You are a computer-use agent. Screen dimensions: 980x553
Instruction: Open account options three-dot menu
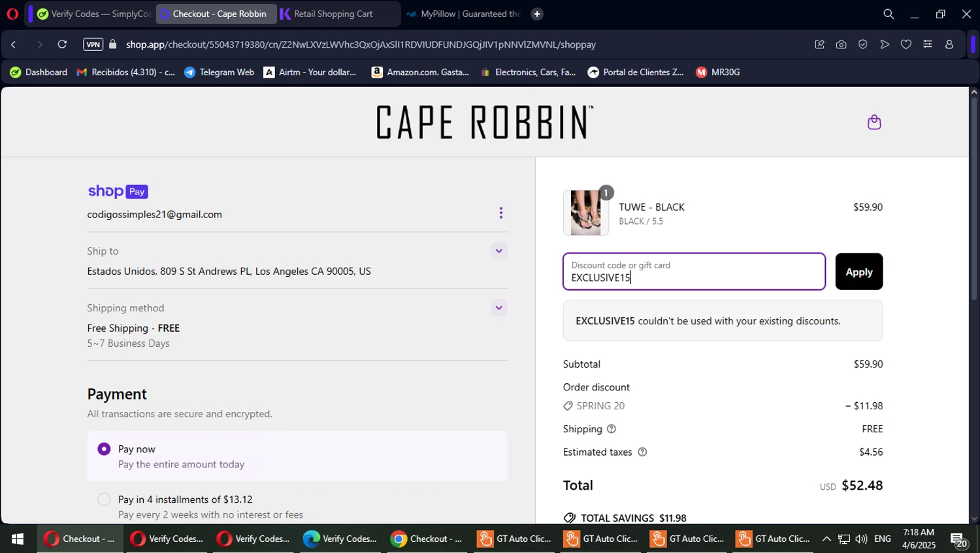point(500,213)
